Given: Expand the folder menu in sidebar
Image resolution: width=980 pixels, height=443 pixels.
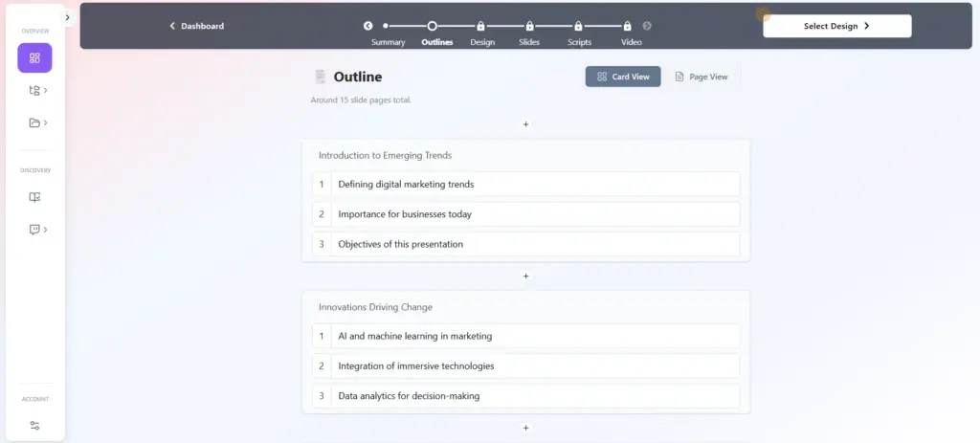Looking at the screenshot, I should (38, 122).
